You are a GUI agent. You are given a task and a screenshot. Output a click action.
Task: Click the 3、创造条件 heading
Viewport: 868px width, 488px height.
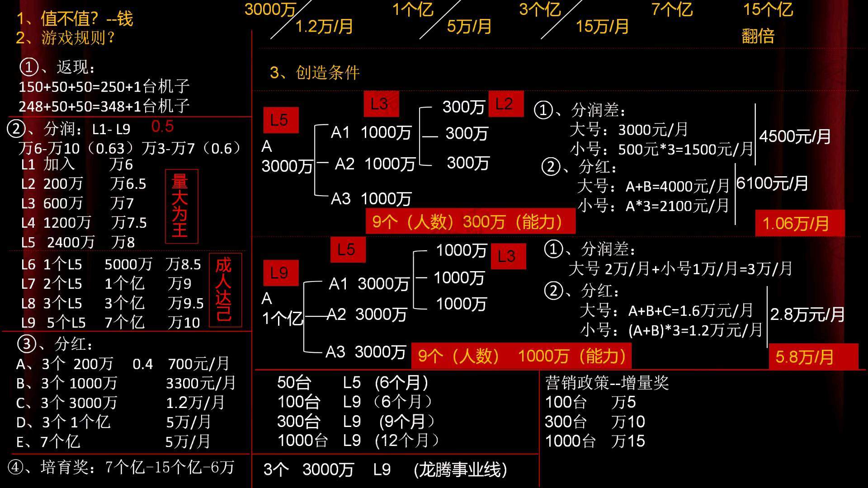(314, 72)
